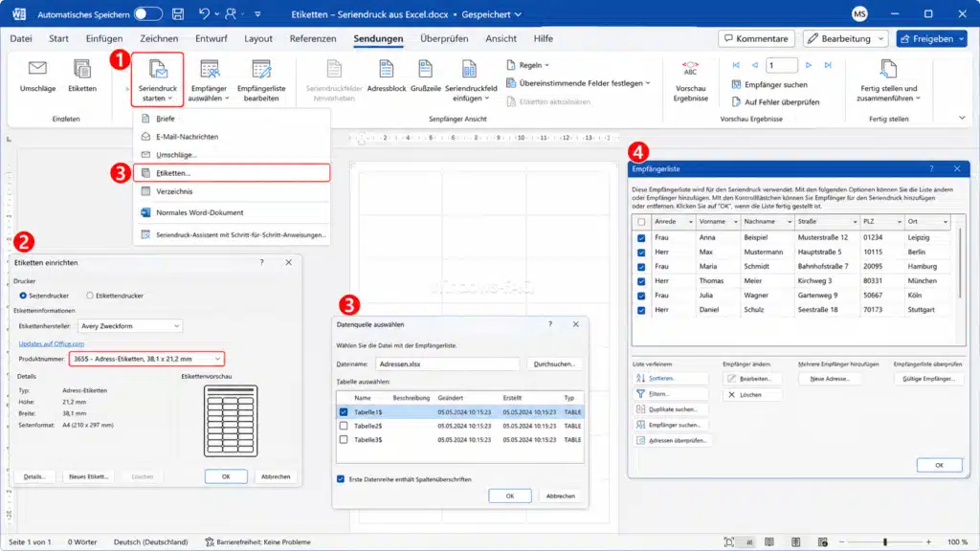
Task: Open Etikettenhersteller Avery Zweckform combo box
Action: (129, 326)
